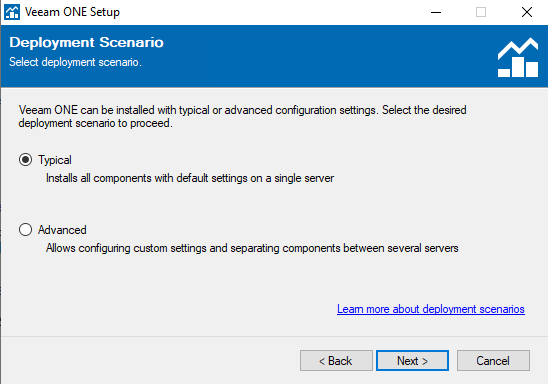Click the "Deployment Scenario" header title
This screenshot has height=384, width=548.
click(86, 42)
